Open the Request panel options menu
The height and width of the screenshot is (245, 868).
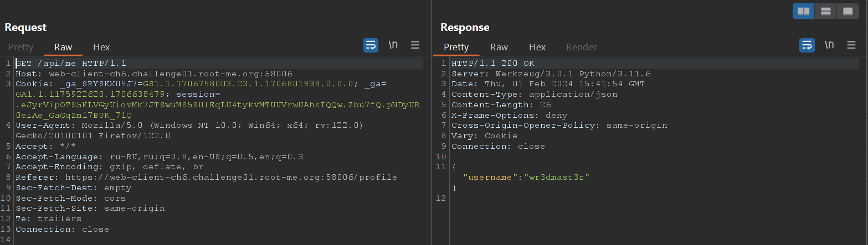415,45
